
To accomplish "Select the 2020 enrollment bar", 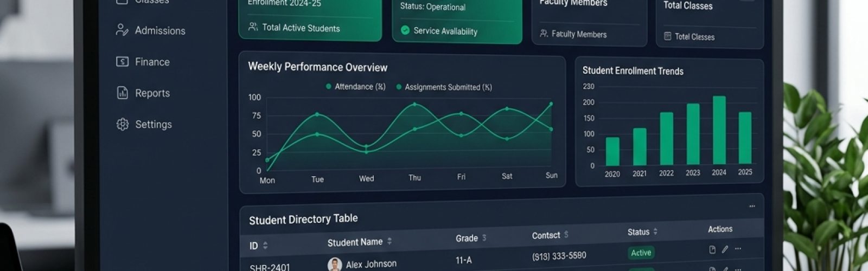I will [612, 151].
